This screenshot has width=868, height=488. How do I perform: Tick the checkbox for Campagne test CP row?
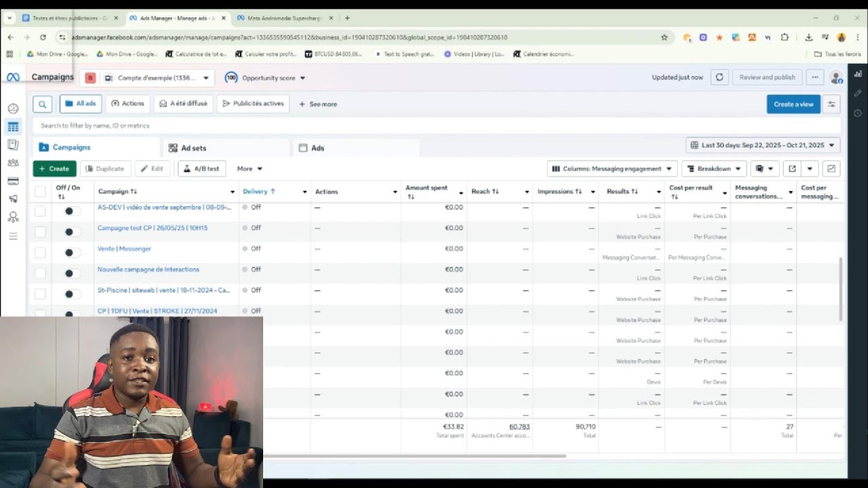(x=40, y=232)
